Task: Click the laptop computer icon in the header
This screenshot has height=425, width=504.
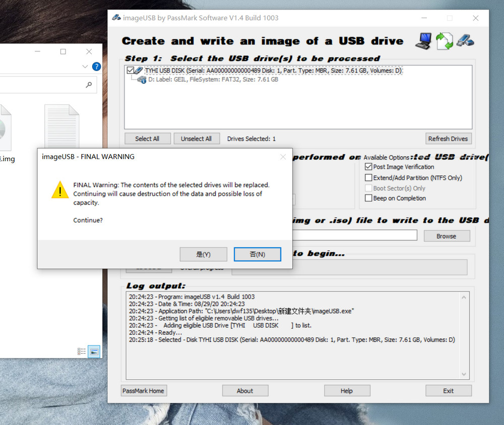Action: coord(424,41)
